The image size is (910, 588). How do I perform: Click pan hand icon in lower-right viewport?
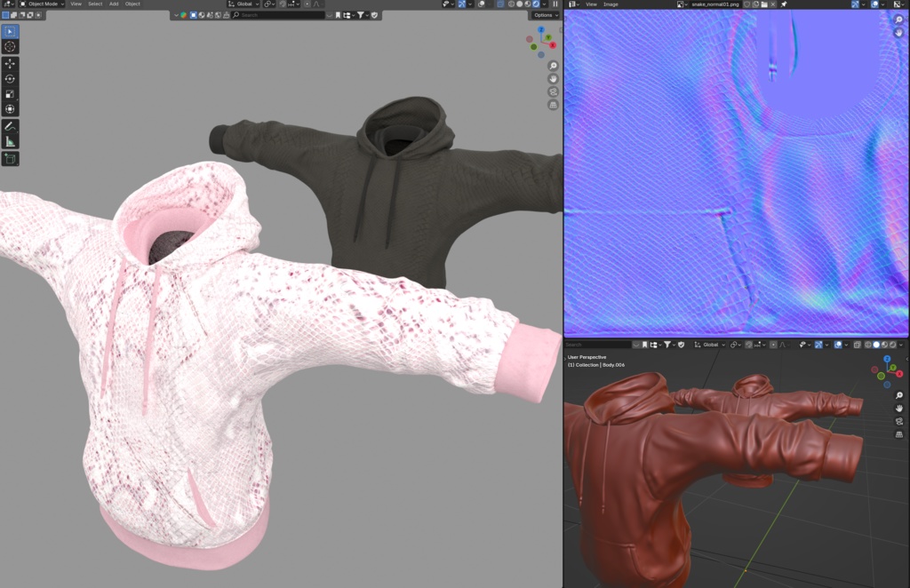point(899,409)
